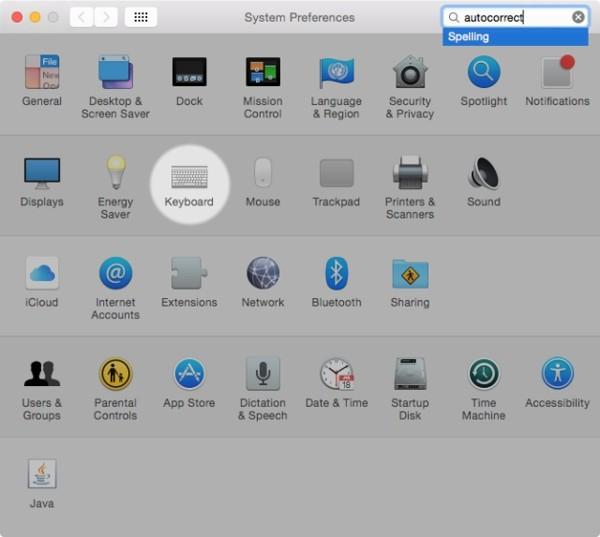
Task: Click inside the autocorrect search field
Action: (x=510, y=17)
